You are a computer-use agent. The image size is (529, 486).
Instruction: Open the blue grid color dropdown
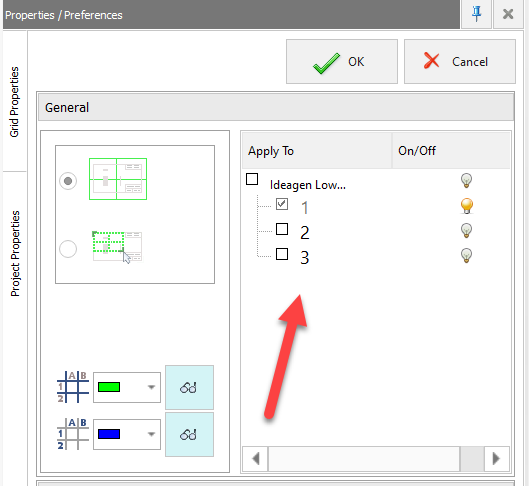(127, 434)
